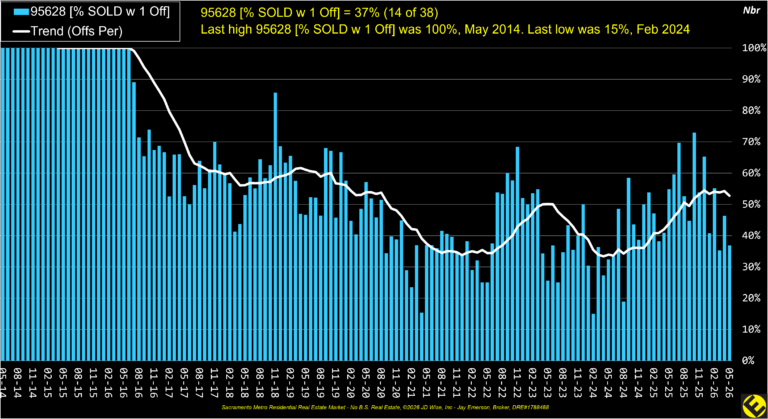Click the tallest post-2016 bar near 86%
Screen dimensions: 768x419
(275, 226)
